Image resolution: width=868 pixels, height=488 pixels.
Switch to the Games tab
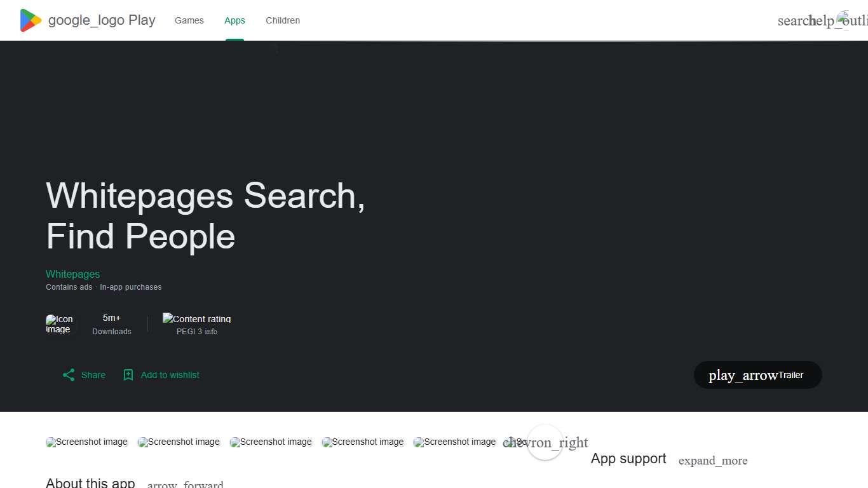pyautogui.click(x=189, y=20)
